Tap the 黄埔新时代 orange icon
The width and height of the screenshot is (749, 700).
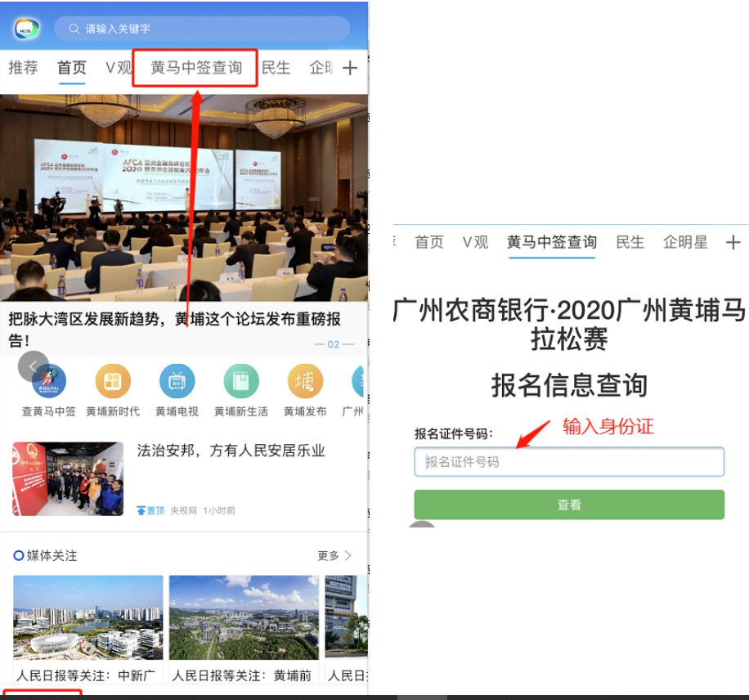pyautogui.click(x=113, y=381)
